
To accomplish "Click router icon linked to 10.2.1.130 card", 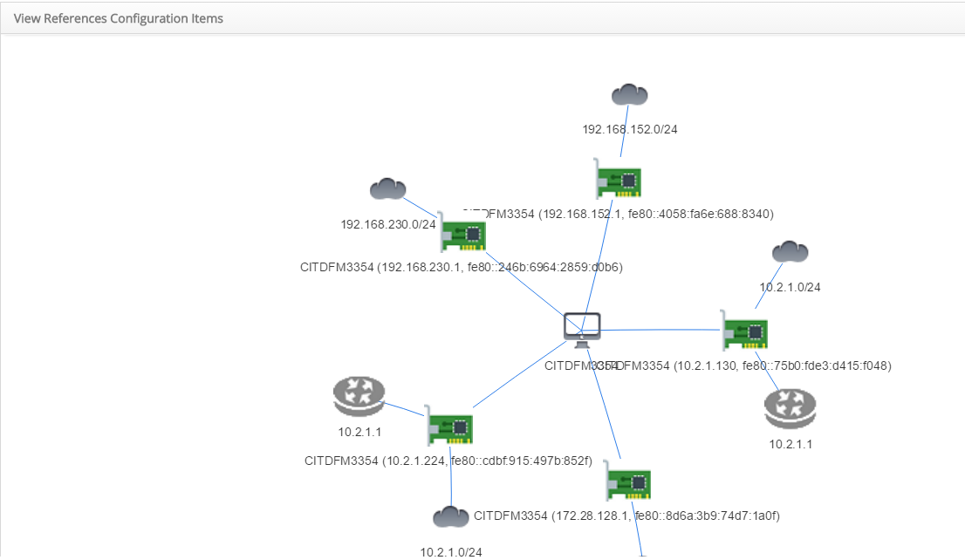I will [x=789, y=409].
